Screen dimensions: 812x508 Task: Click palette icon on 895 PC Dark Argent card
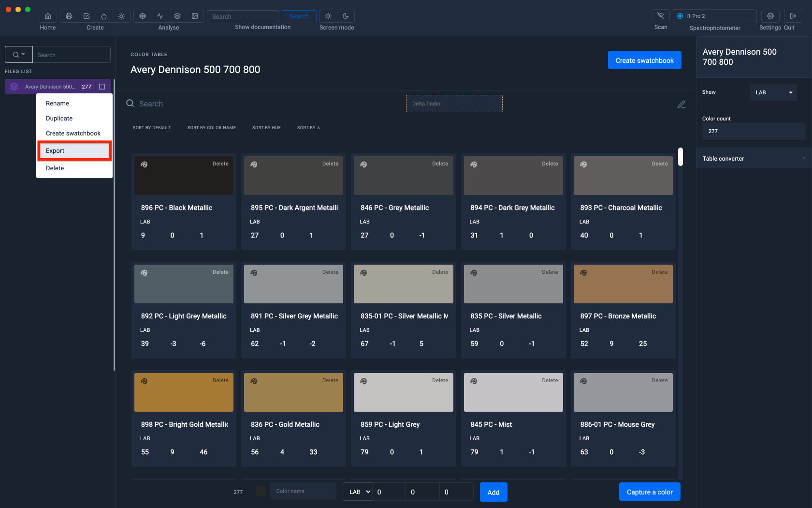pyautogui.click(x=254, y=164)
